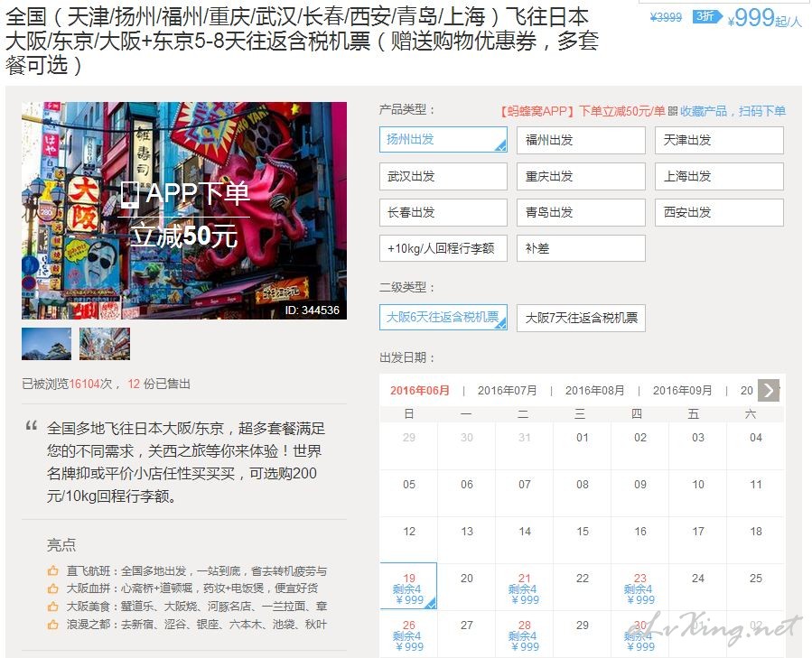View the Osaka castle thumbnail
Image resolution: width=812 pixels, height=658 pixels.
(47, 344)
